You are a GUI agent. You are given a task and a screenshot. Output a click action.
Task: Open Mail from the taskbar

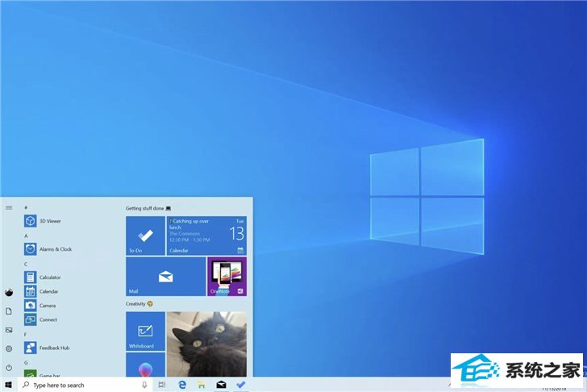point(221,385)
